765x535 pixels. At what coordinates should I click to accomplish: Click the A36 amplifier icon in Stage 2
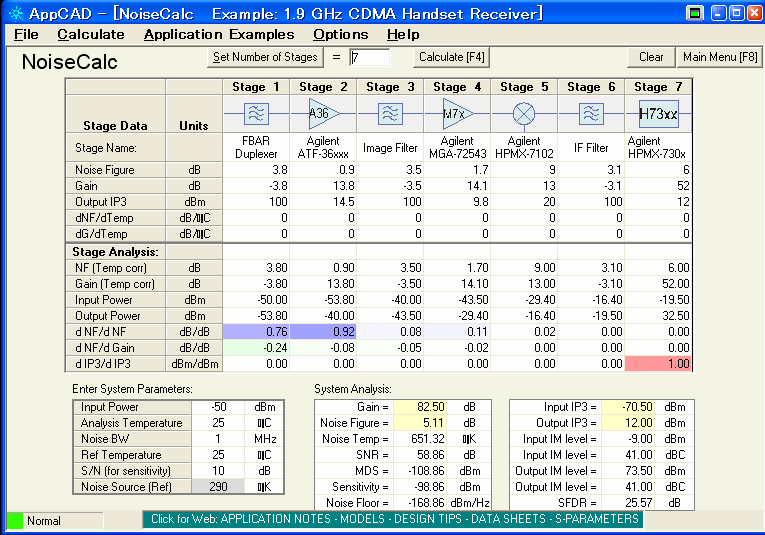(x=323, y=114)
